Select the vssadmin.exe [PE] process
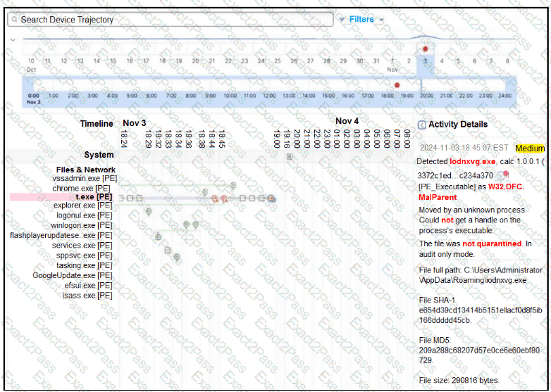This screenshot has width=551, height=392. click(85, 179)
